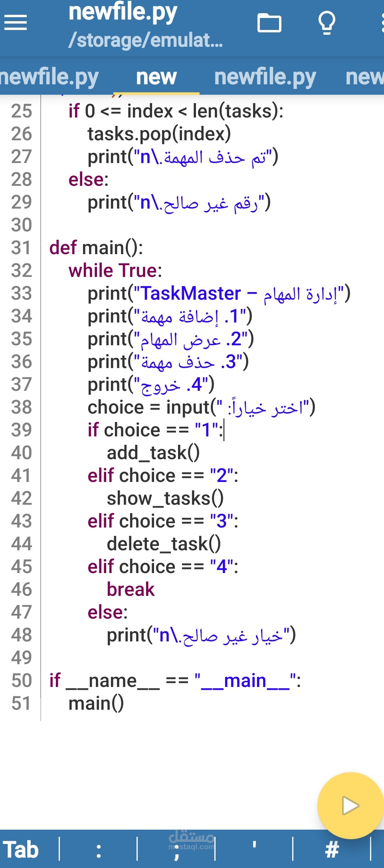Place cursor on "def main():" line
Screen dimensions: 384x868
tap(96, 248)
